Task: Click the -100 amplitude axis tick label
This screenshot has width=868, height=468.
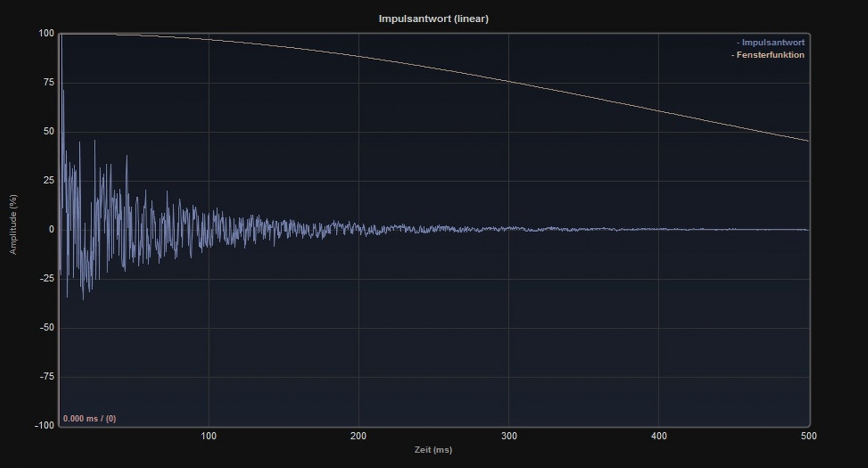Action: (x=44, y=425)
